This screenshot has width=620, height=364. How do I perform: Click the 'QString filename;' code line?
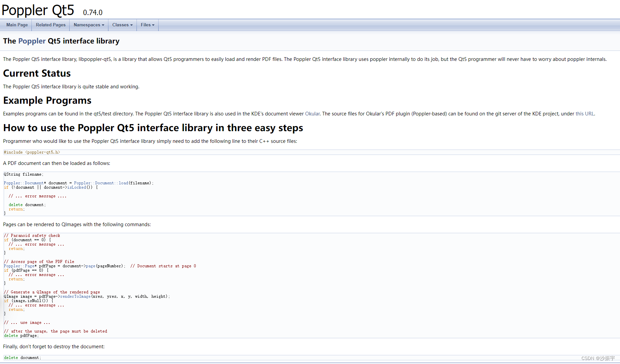click(x=23, y=174)
